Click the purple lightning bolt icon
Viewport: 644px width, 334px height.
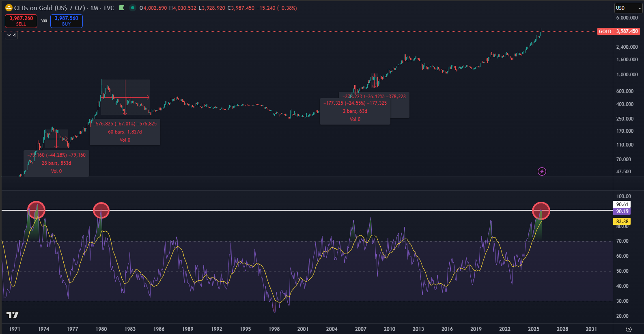542,171
